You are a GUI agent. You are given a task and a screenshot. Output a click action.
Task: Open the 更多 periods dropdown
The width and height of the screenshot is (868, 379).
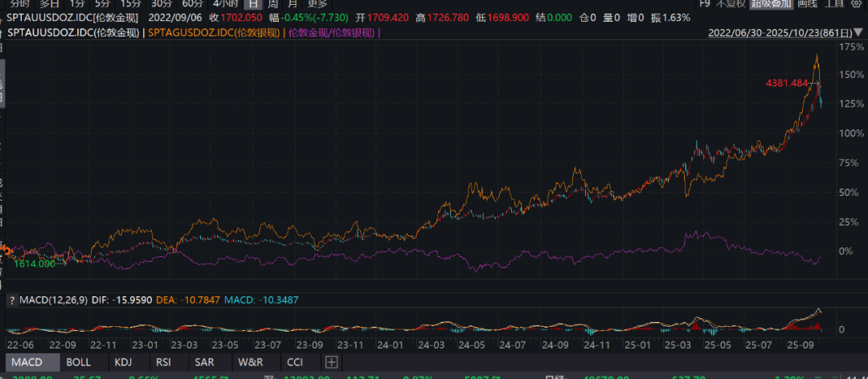[317, 3]
